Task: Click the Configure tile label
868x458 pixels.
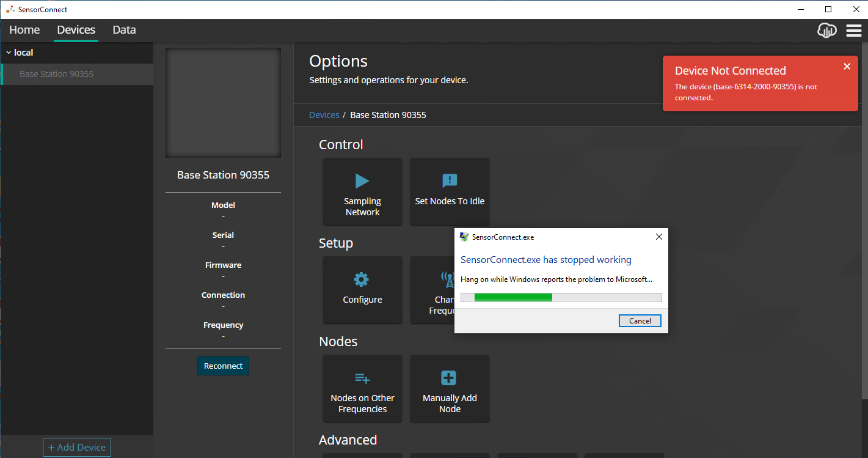Action: (x=362, y=300)
